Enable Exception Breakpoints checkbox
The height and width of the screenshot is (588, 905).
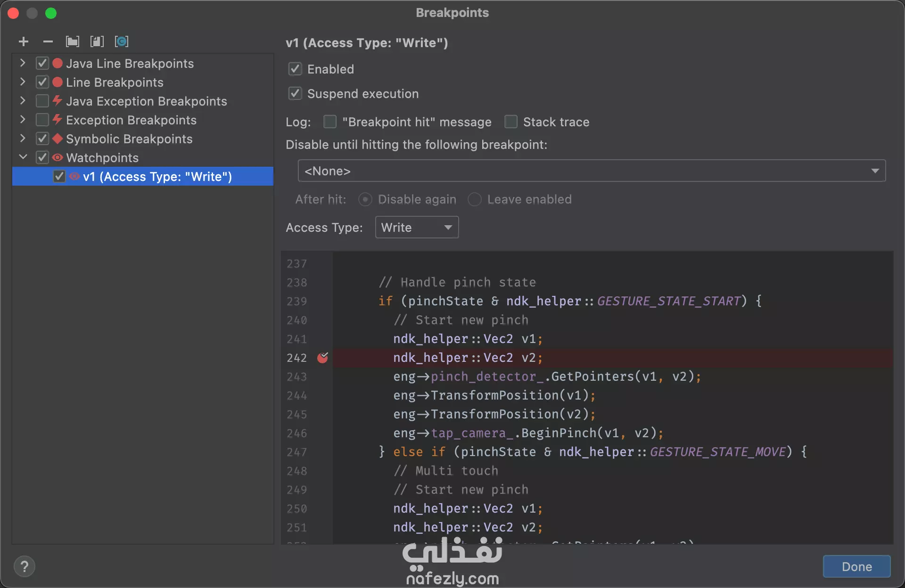coord(42,120)
